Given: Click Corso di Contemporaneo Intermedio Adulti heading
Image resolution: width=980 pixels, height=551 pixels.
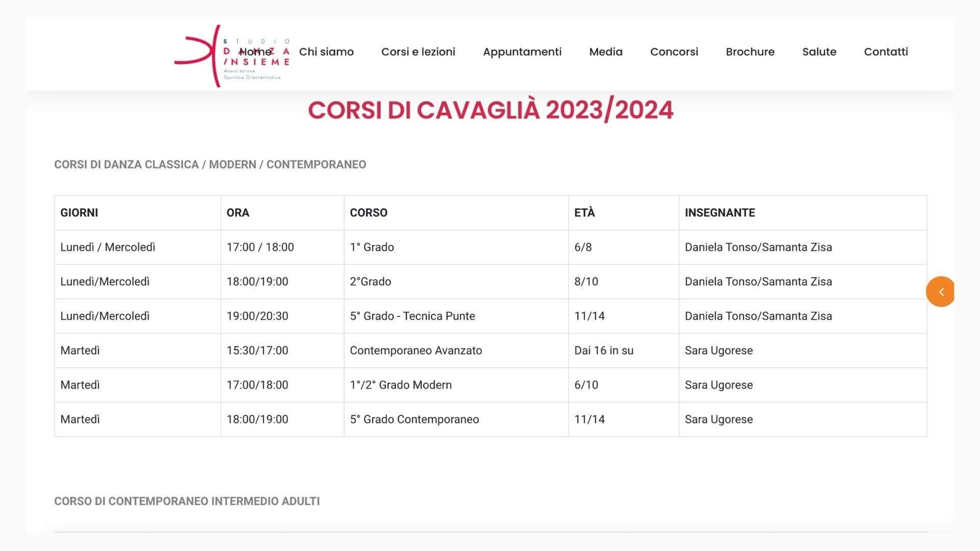Looking at the screenshot, I should (x=187, y=501).
